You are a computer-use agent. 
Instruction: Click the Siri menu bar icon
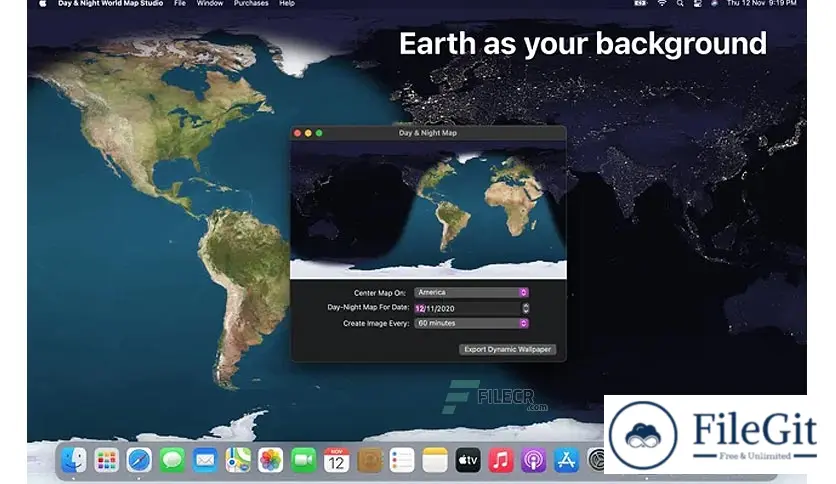[714, 3]
